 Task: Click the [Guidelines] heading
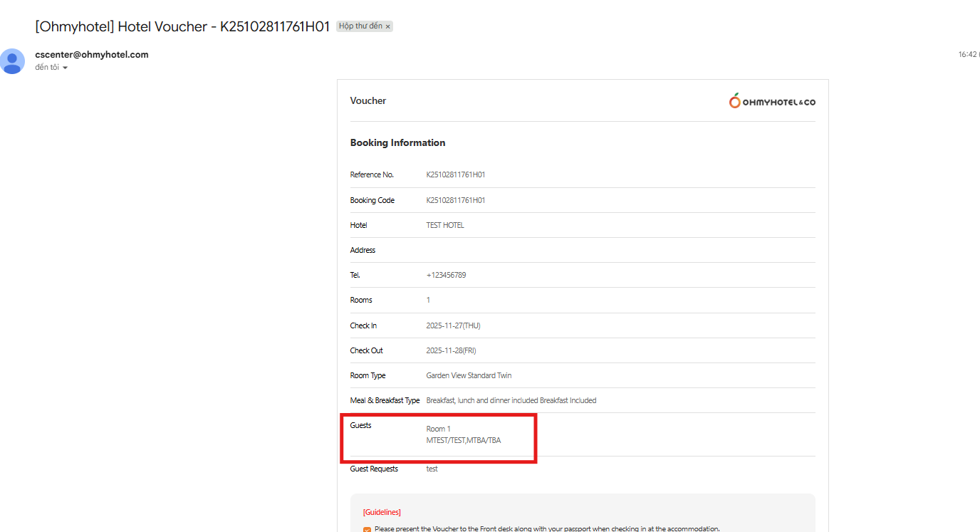click(382, 512)
